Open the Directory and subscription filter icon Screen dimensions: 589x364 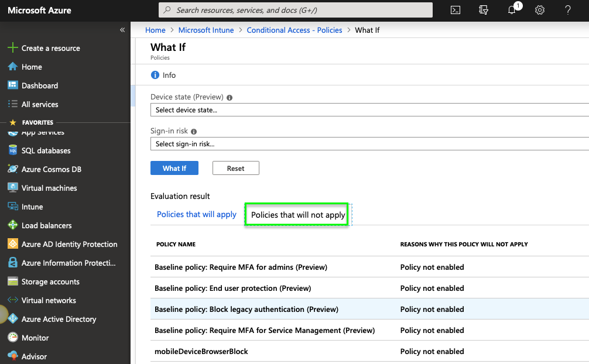(484, 10)
